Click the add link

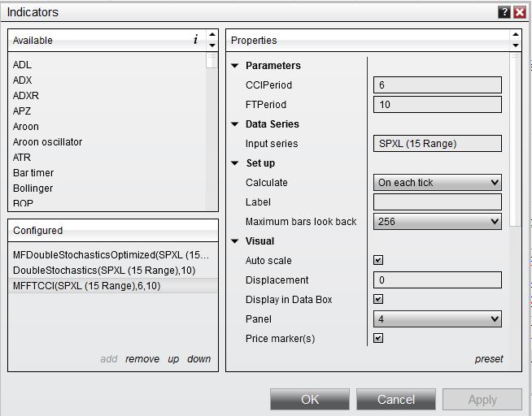(109, 359)
